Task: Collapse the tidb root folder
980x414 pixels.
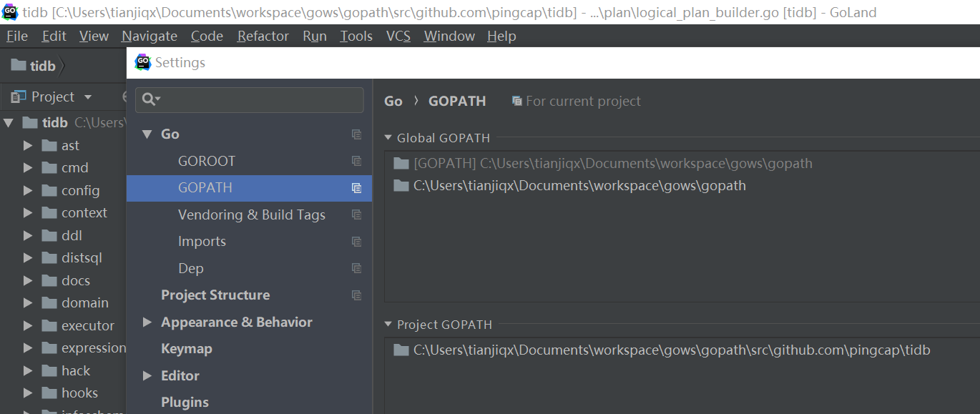Action: coord(9,123)
